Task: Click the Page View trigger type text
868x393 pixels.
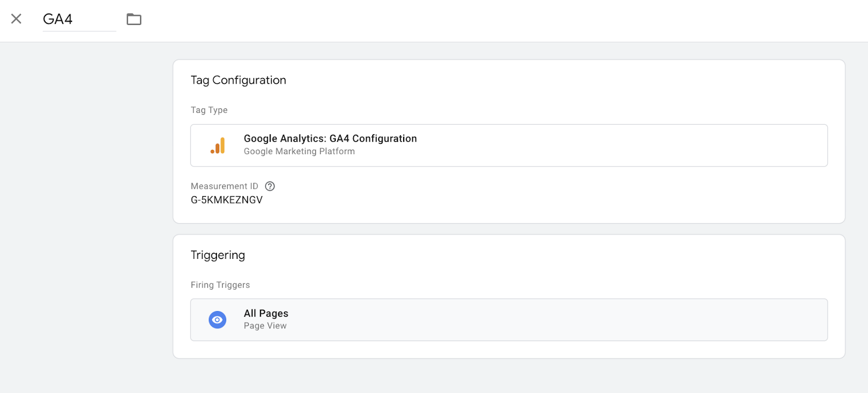Action: pos(265,326)
